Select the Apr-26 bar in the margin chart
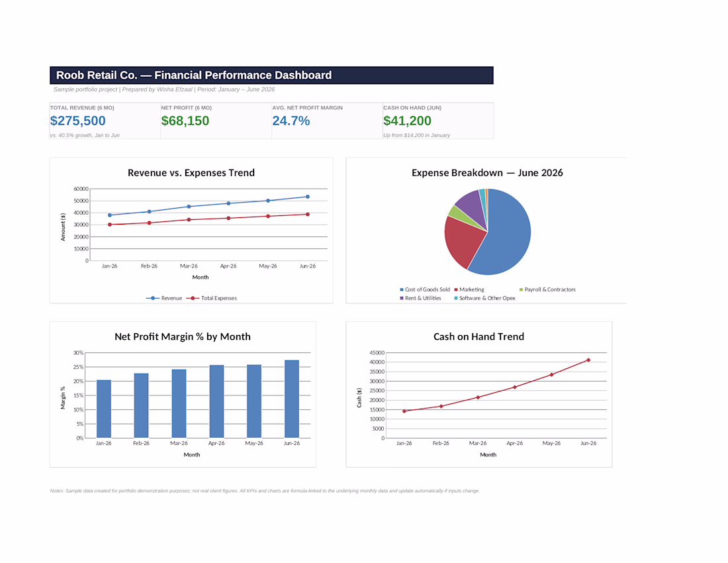728x563 pixels. coord(216,401)
